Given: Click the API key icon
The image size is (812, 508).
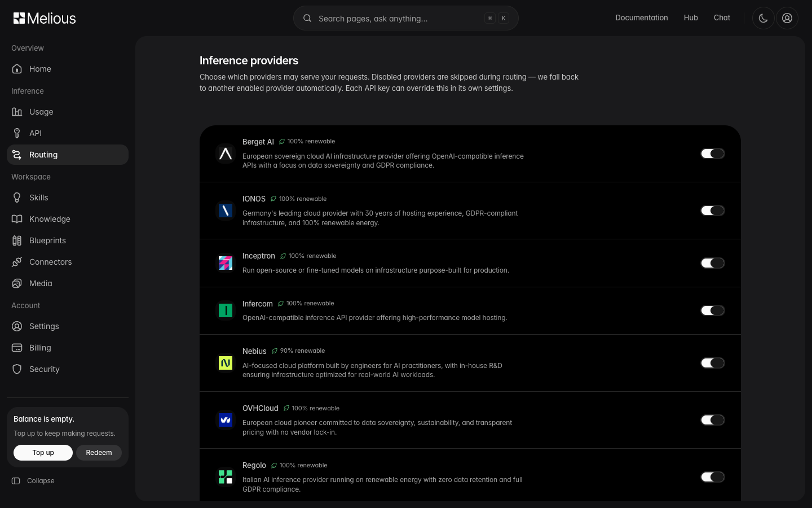Looking at the screenshot, I should pyautogui.click(x=17, y=133).
